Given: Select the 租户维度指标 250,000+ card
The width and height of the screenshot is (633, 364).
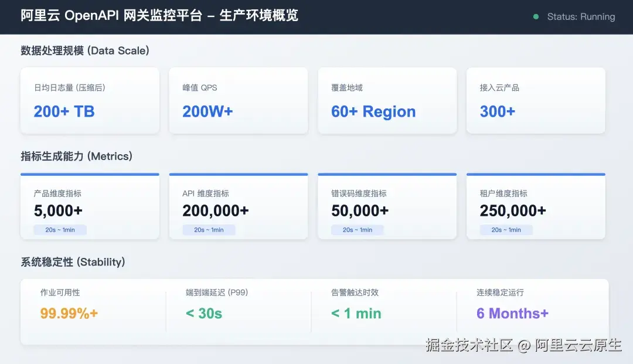Looking at the screenshot, I should coord(535,205).
